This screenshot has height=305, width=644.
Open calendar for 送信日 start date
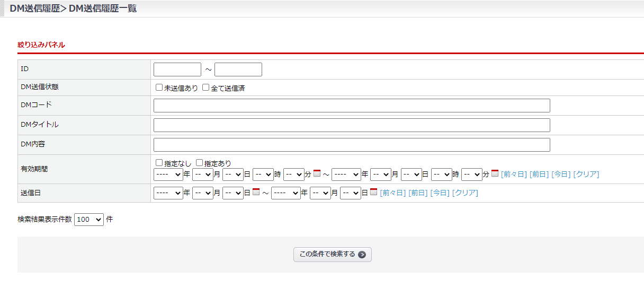pos(256,193)
